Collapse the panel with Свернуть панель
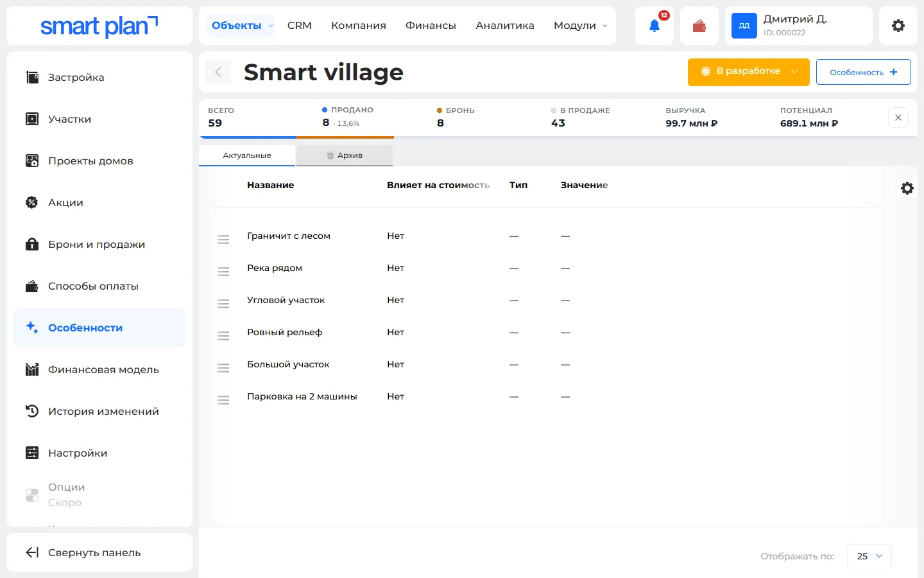The image size is (924, 578). point(99,552)
